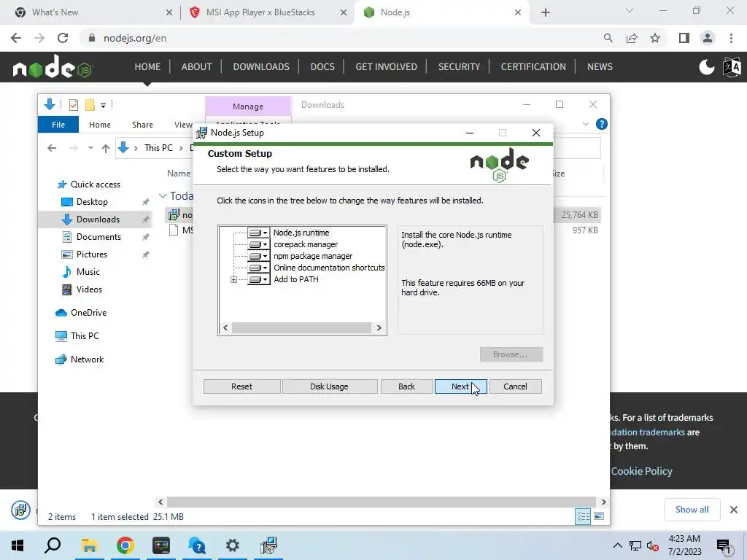Toggle dark mode moon icon on nodejs.org
747x560 pixels.
(x=706, y=66)
